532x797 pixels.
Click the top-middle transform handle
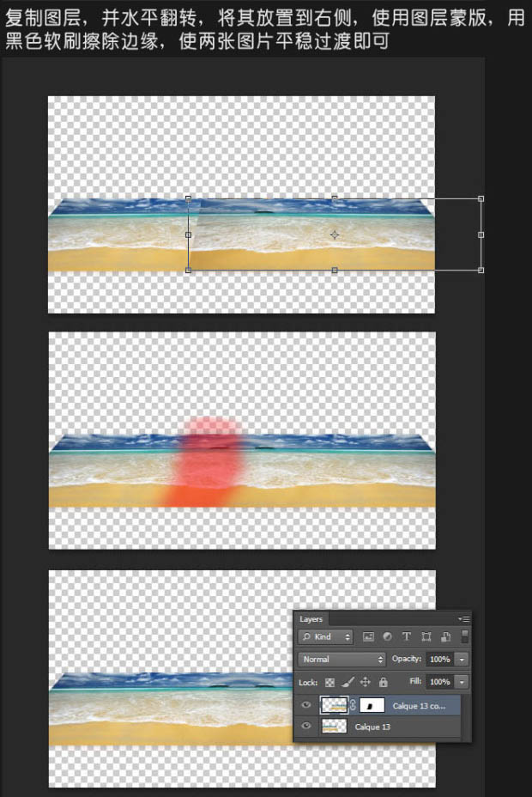pyautogui.click(x=335, y=198)
